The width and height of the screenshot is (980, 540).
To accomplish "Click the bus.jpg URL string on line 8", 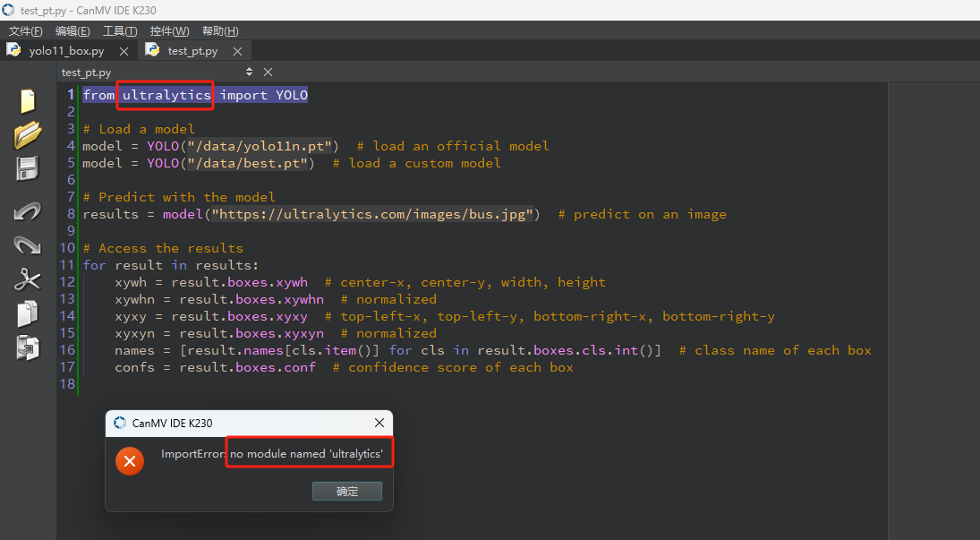I will click(372, 214).
